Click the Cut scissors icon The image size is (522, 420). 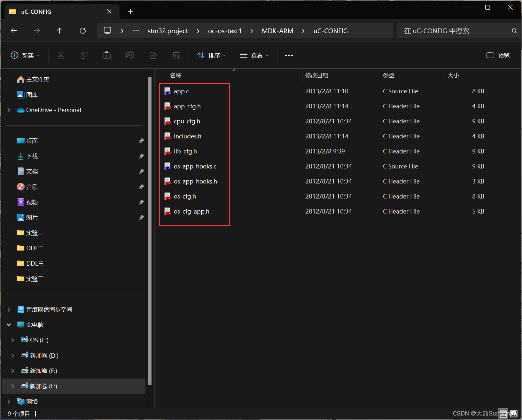pyautogui.click(x=61, y=55)
